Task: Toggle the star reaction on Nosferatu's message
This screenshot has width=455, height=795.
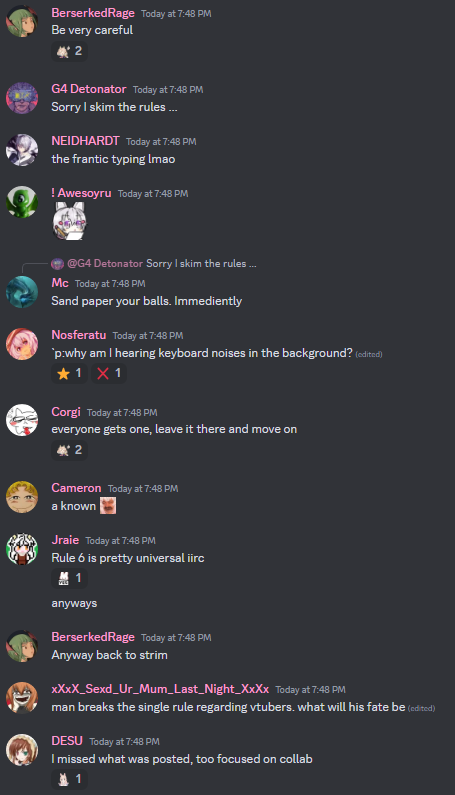Action: pos(69,373)
